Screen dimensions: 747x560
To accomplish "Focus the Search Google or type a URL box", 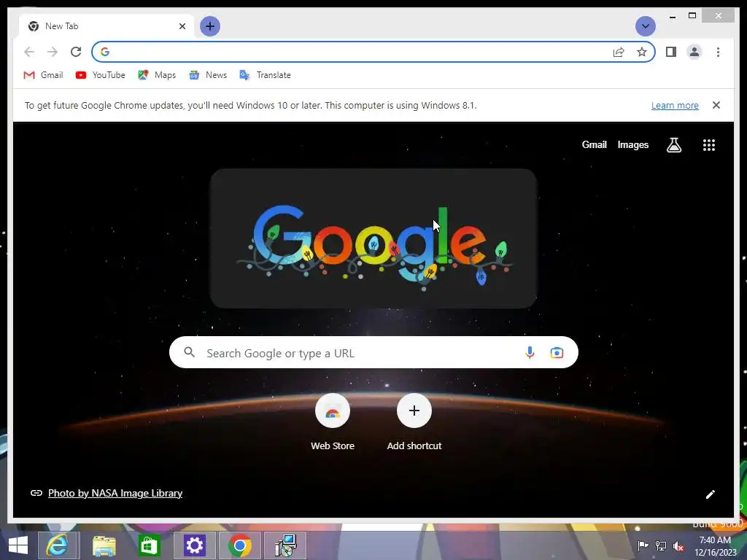I will 373,352.
